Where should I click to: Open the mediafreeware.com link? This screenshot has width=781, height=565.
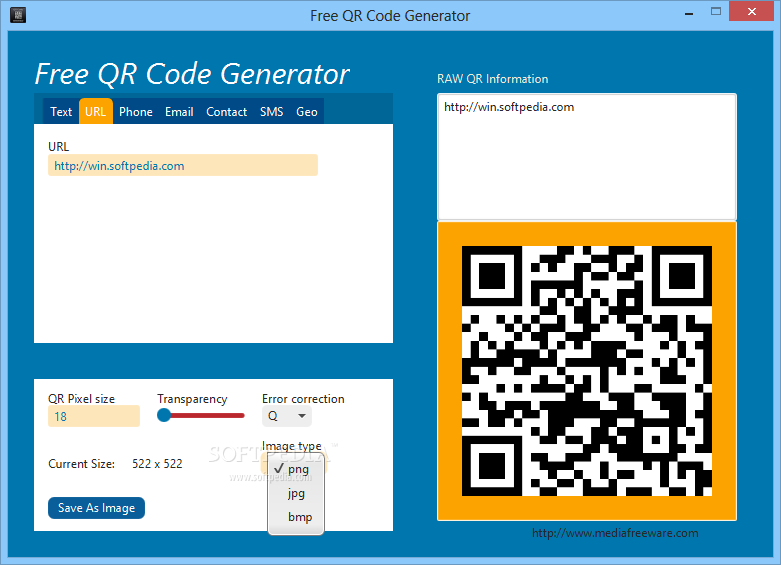pos(615,533)
